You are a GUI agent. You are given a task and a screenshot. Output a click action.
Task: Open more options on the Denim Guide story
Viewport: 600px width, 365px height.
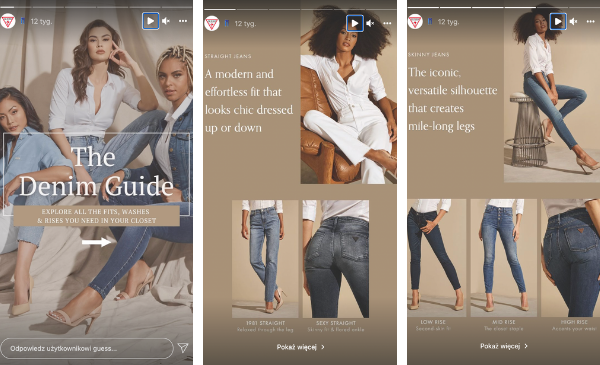coord(183,21)
